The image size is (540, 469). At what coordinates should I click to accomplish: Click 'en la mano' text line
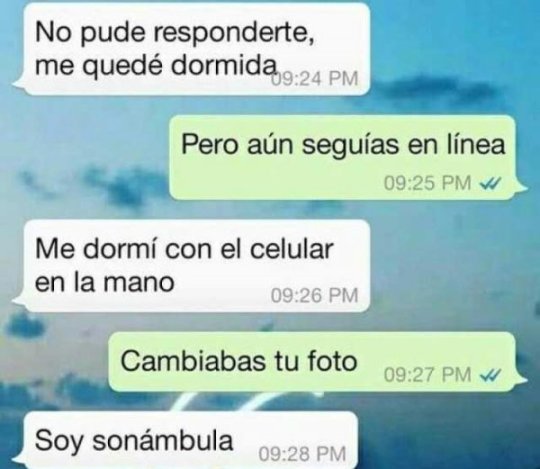point(105,282)
